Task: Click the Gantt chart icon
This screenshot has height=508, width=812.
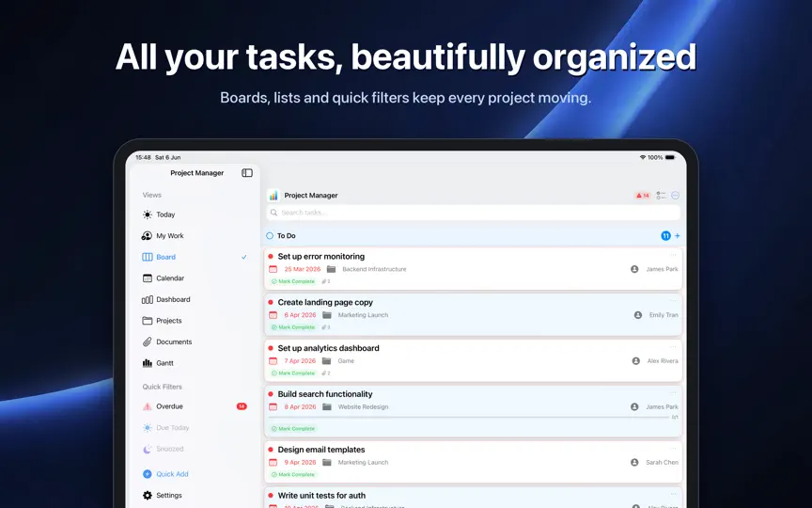Action: pos(147,363)
